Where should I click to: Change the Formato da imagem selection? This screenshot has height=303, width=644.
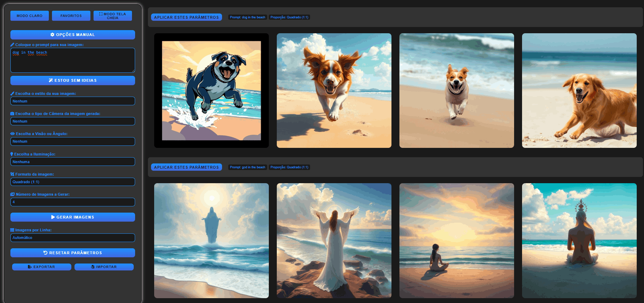73,182
